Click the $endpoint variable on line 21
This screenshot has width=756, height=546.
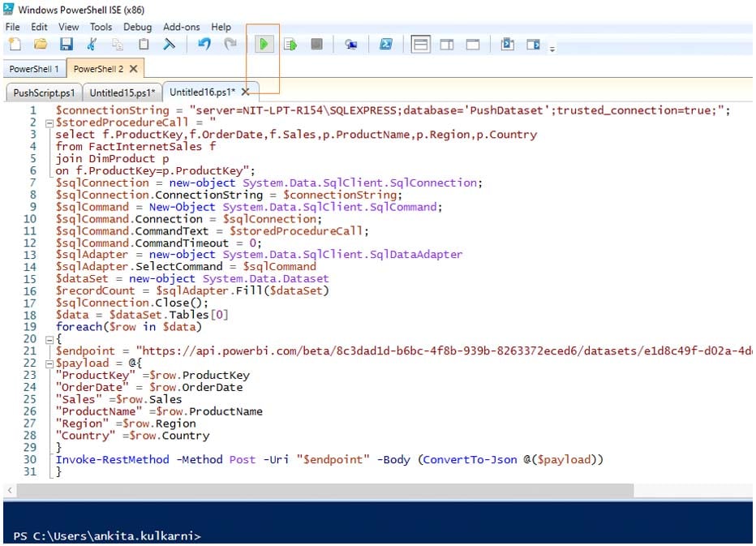[x=85, y=351]
